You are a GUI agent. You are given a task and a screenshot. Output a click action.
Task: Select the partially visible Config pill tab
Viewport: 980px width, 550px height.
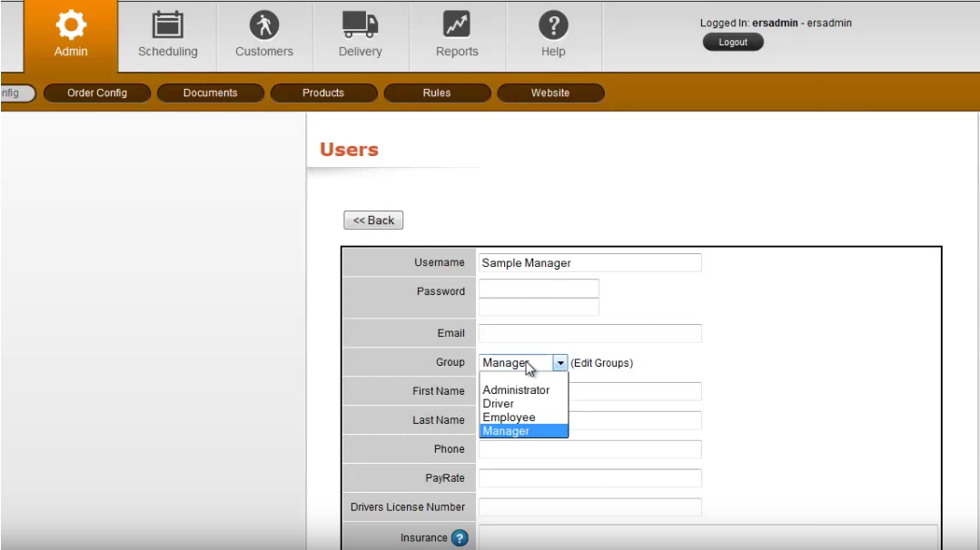17,93
